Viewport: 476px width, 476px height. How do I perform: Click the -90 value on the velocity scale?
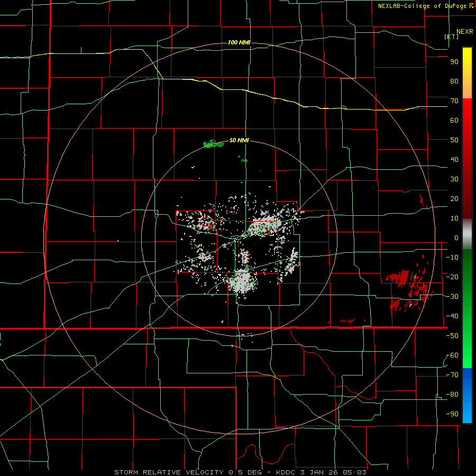[452, 414]
